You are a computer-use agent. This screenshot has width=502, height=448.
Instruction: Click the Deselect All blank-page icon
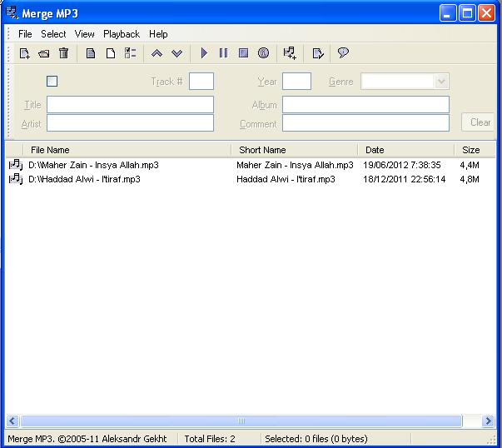[x=111, y=53]
